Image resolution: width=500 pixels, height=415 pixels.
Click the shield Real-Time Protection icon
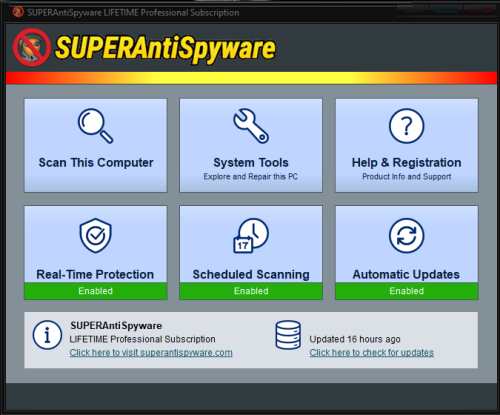(96, 236)
